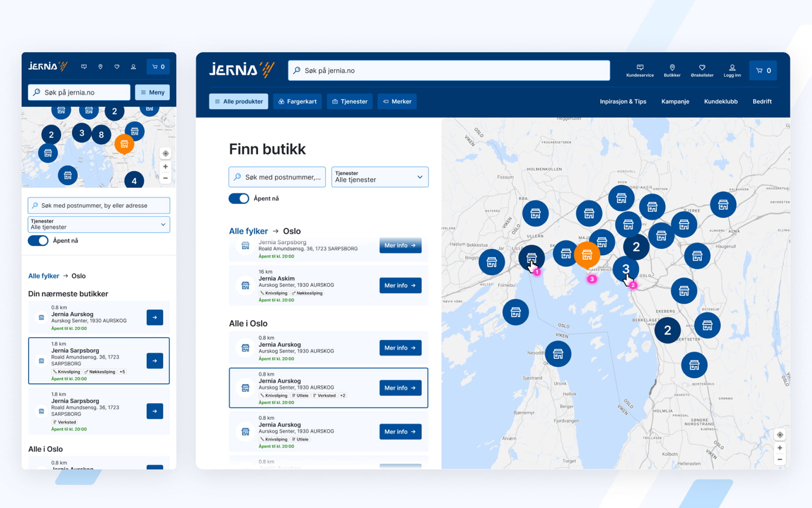
Task: Click cluster marker 3 on large map
Action: 626,269
